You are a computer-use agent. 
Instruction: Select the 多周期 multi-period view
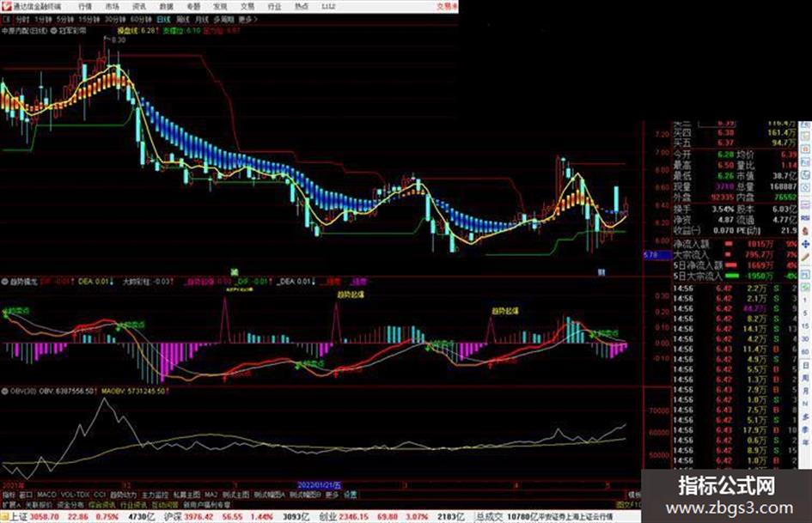tap(223, 19)
